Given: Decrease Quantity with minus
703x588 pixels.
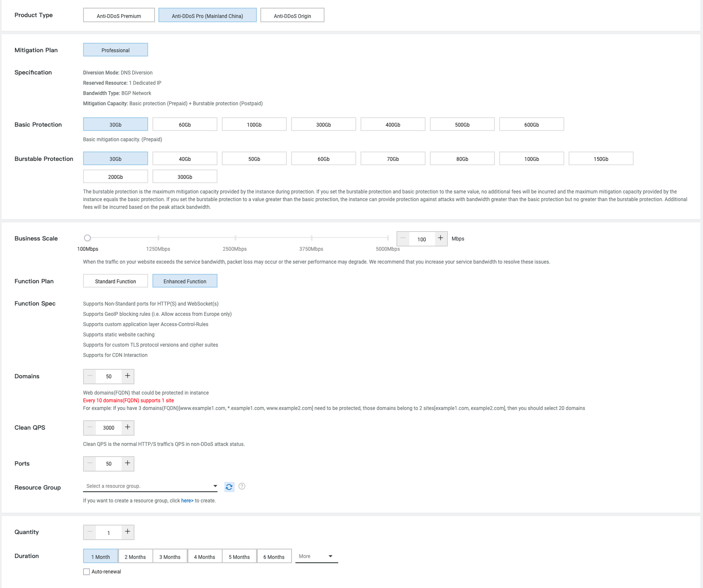Looking at the screenshot, I should pos(90,532).
